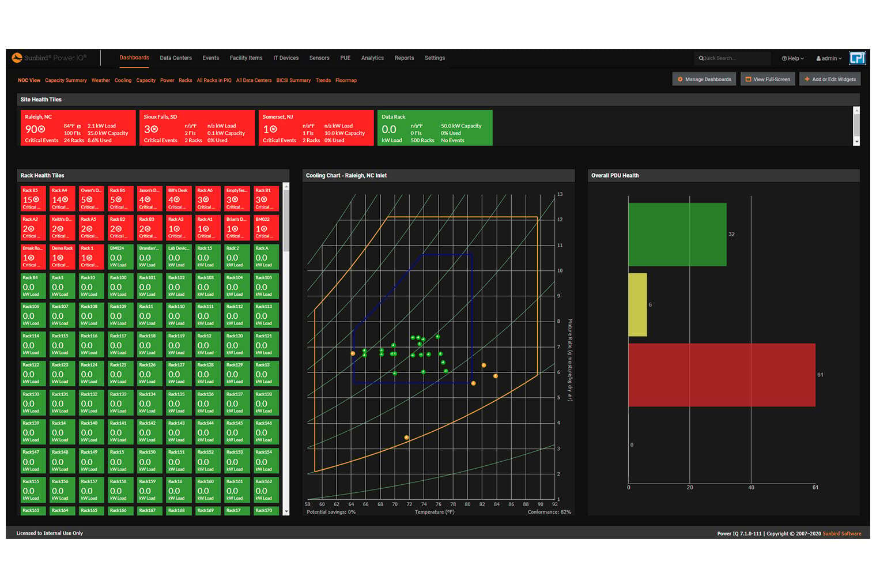Click the critical events icon on Raleigh tile
The height and width of the screenshot is (588, 876).
(x=41, y=130)
